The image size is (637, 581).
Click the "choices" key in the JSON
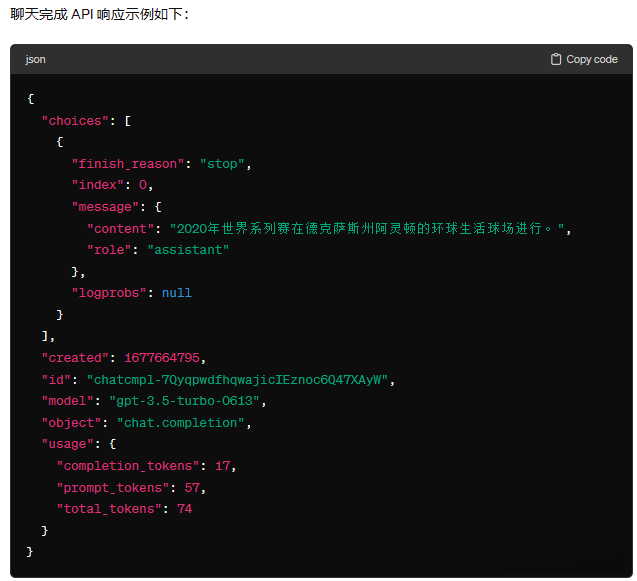pos(75,121)
